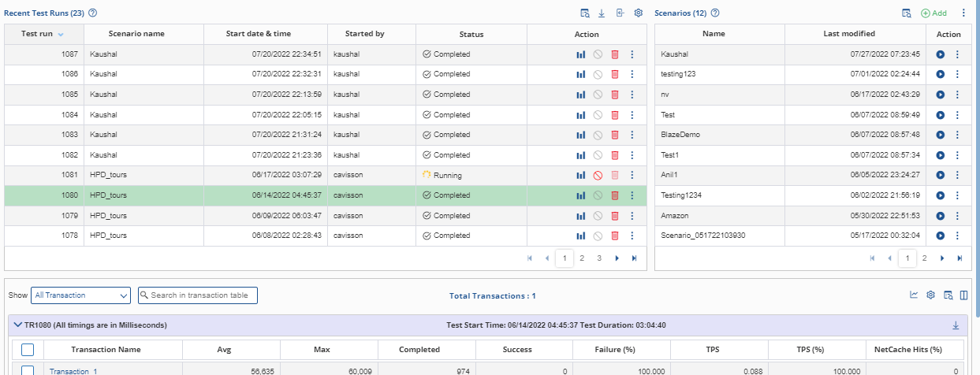This screenshot has width=980, height=375.
Task: Toggle column layout icon in transaction panel
Action: pos(963,295)
